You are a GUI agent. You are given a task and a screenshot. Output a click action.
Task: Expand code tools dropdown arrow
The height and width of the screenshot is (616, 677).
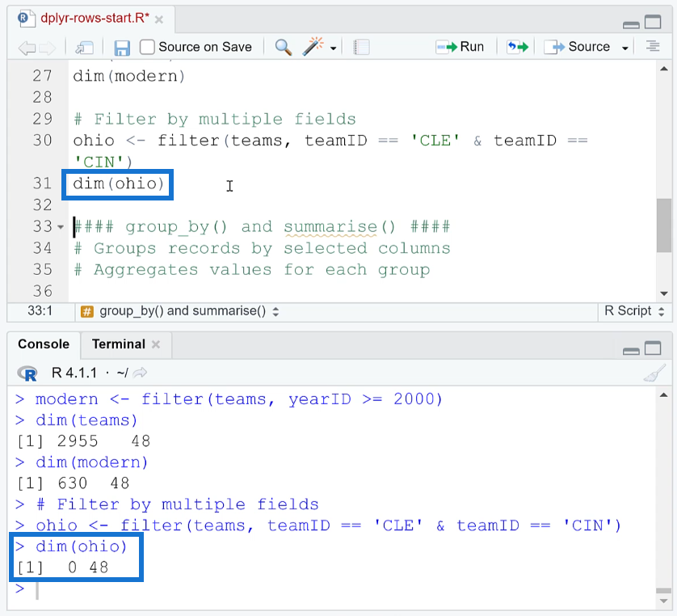pyautogui.click(x=333, y=48)
